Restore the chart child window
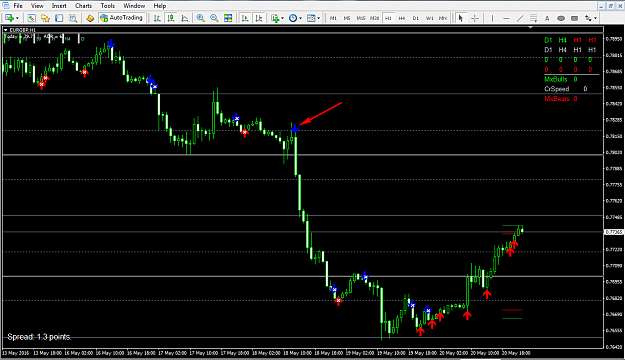Screen dimensions: 625x360 click(x=611, y=6)
